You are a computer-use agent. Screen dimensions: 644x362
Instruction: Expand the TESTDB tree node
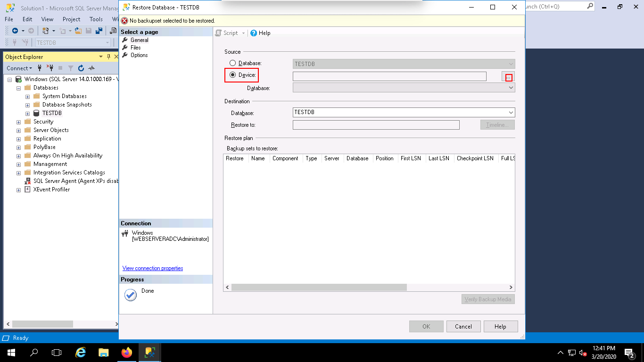(27, 113)
